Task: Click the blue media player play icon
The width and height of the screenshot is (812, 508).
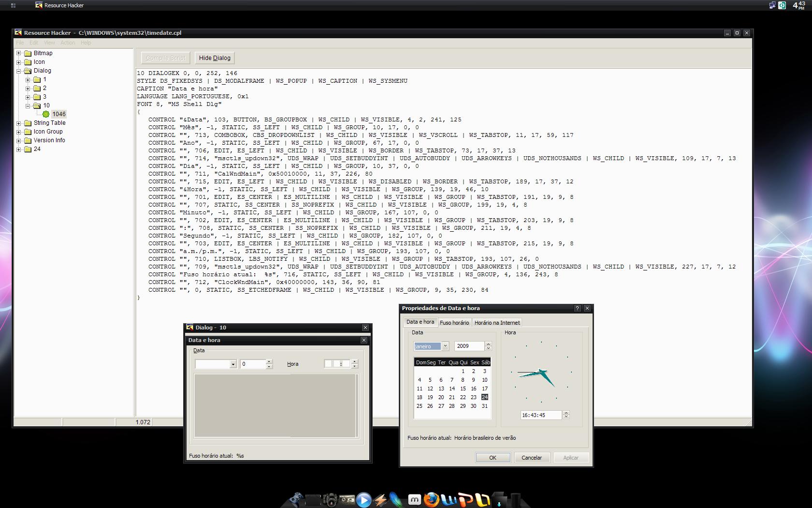Action: [x=364, y=500]
